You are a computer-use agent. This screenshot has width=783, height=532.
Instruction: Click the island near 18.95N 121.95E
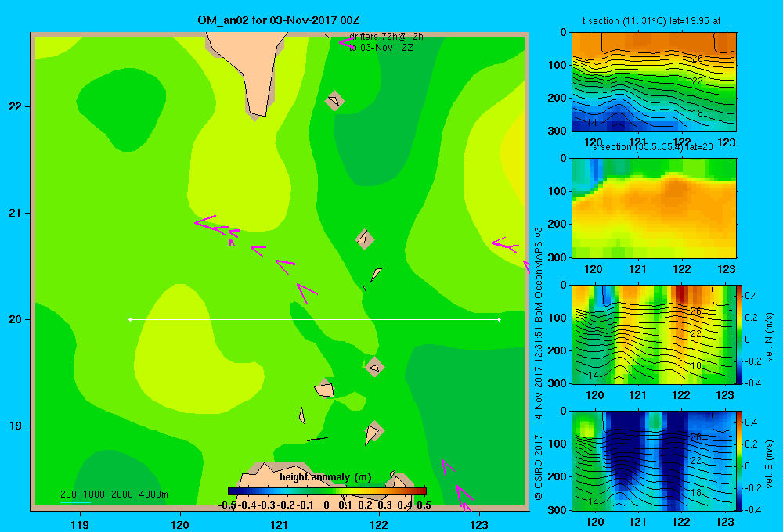pyautogui.click(x=373, y=432)
